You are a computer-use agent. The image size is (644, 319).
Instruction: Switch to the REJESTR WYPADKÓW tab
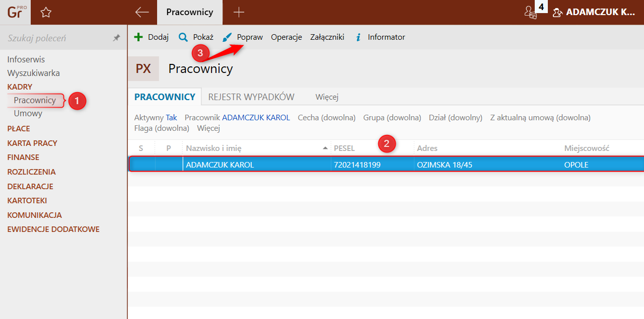point(251,97)
